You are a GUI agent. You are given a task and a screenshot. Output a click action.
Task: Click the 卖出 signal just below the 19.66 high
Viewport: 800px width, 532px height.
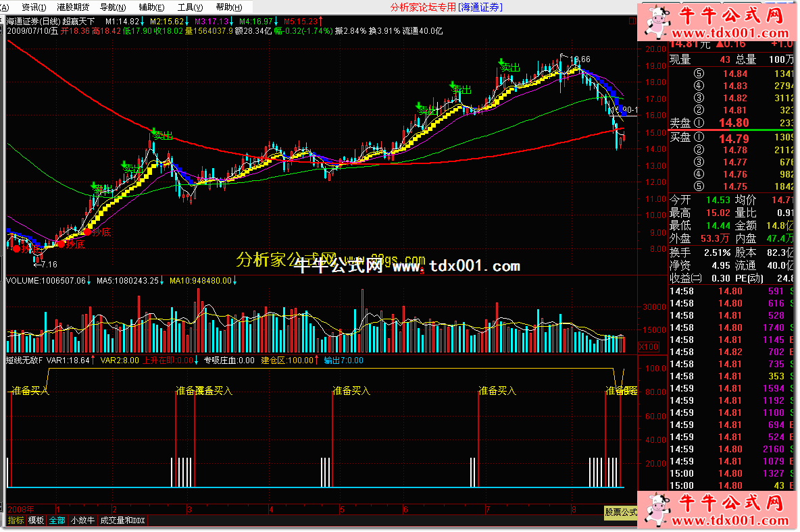click(509, 67)
